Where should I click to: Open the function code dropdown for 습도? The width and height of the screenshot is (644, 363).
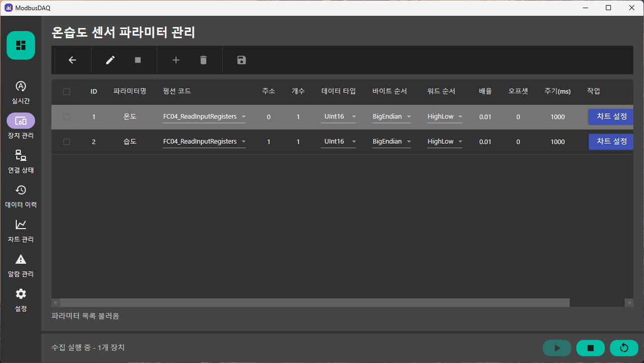coord(204,142)
